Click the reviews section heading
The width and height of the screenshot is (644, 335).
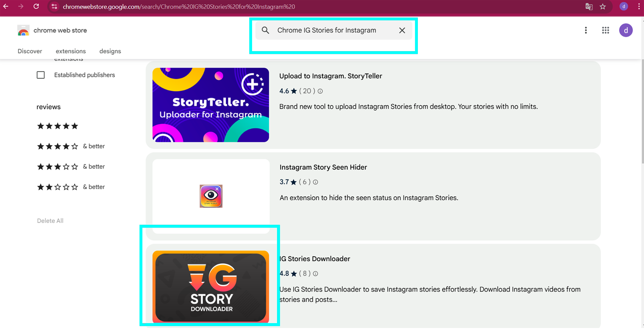[x=48, y=107]
